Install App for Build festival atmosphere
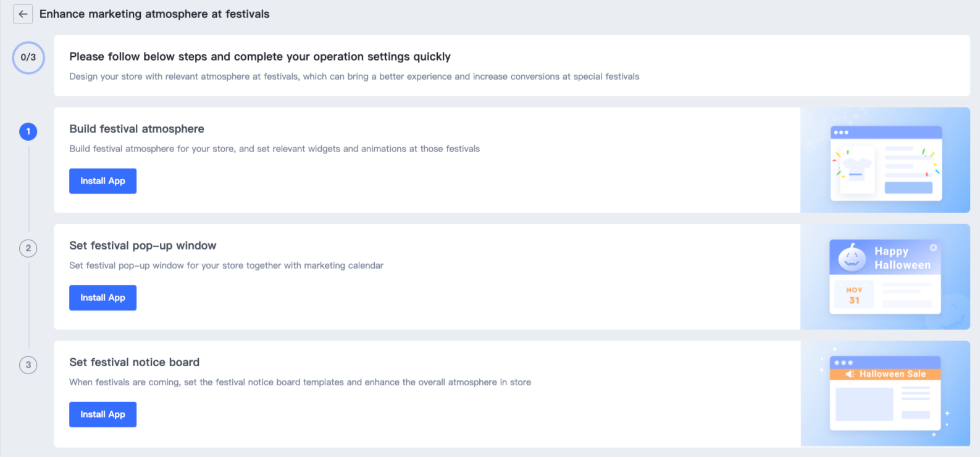 [103, 181]
